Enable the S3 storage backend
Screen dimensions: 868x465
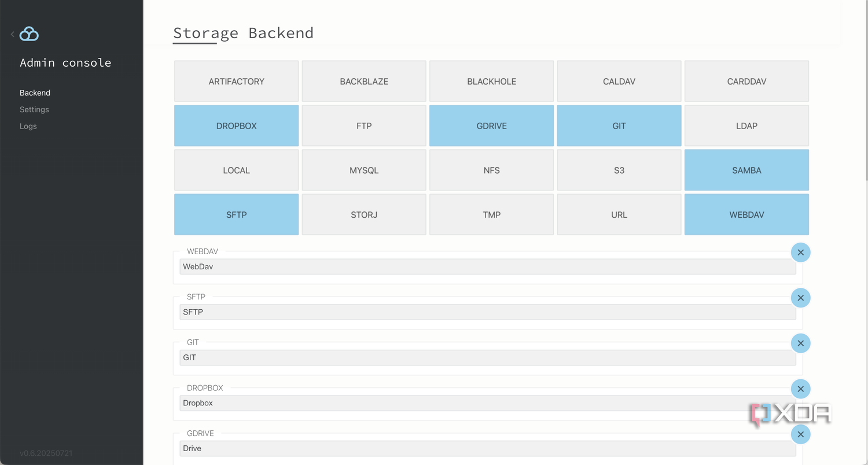(619, 170)
